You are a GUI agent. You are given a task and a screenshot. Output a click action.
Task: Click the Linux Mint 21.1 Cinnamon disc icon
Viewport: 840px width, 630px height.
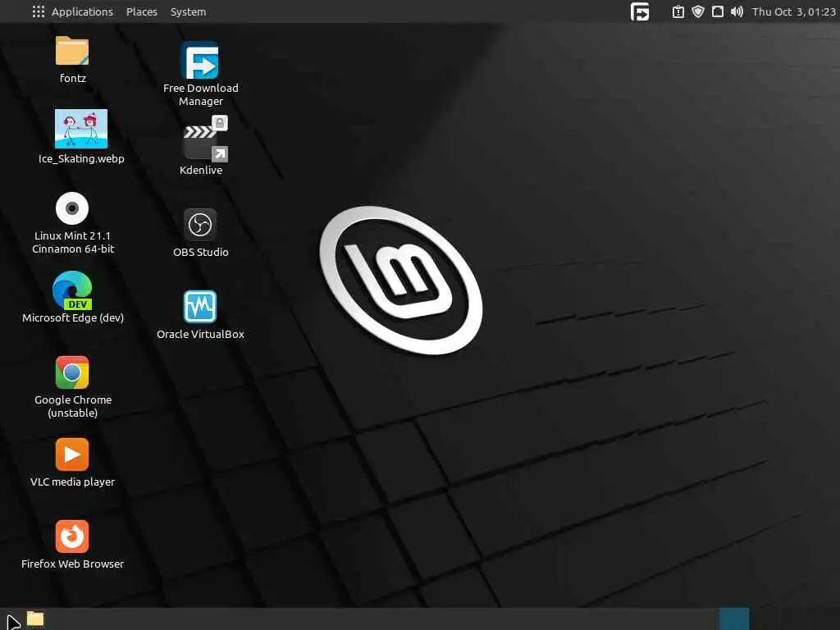(x=72, y=208)
